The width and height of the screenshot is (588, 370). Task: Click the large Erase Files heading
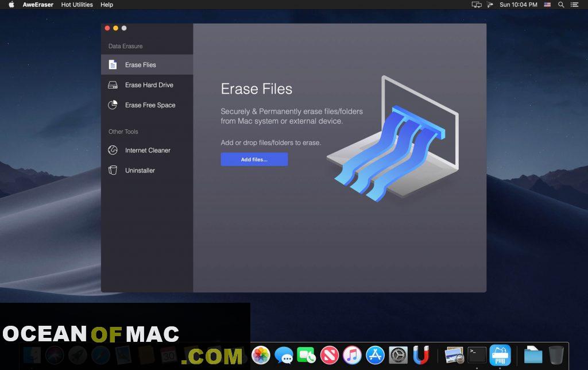pyautogui.click(x=257, y=89)
